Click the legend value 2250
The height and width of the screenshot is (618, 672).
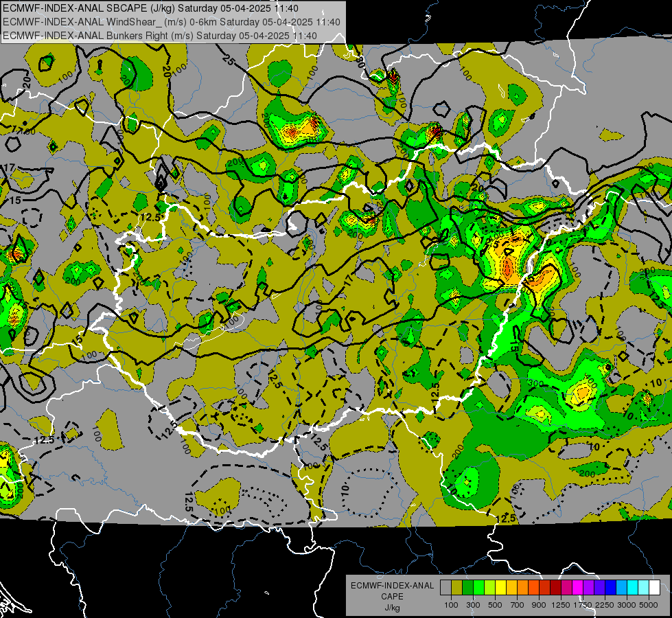click(x=605, y=605)
